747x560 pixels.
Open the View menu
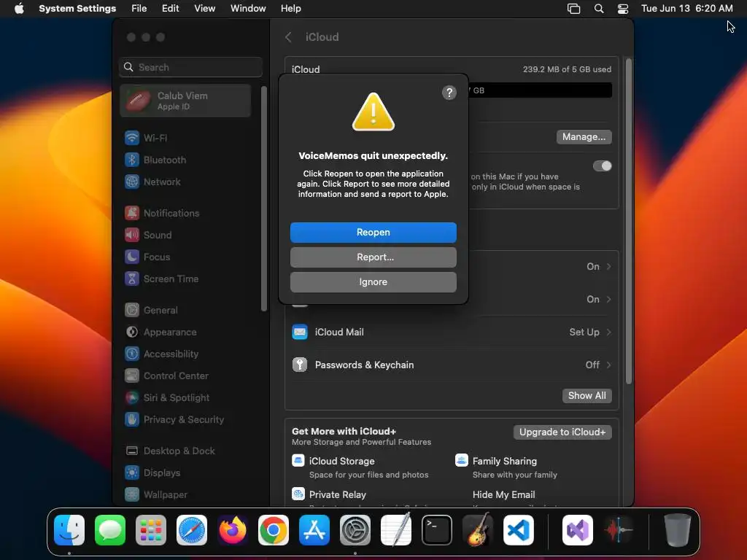pyautogui.click(x=204, y=9)
